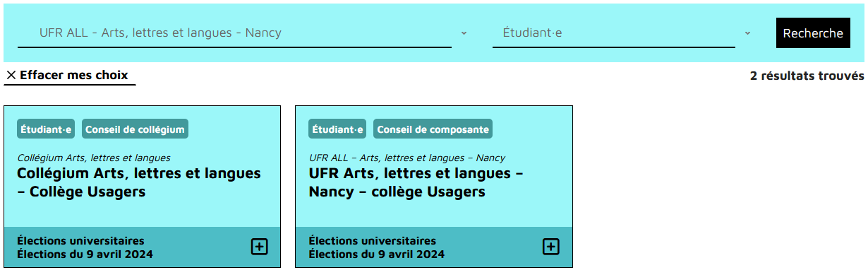
Task: Open the Étudiant·e profile dropdown arrow
Action: click(747, 33)
